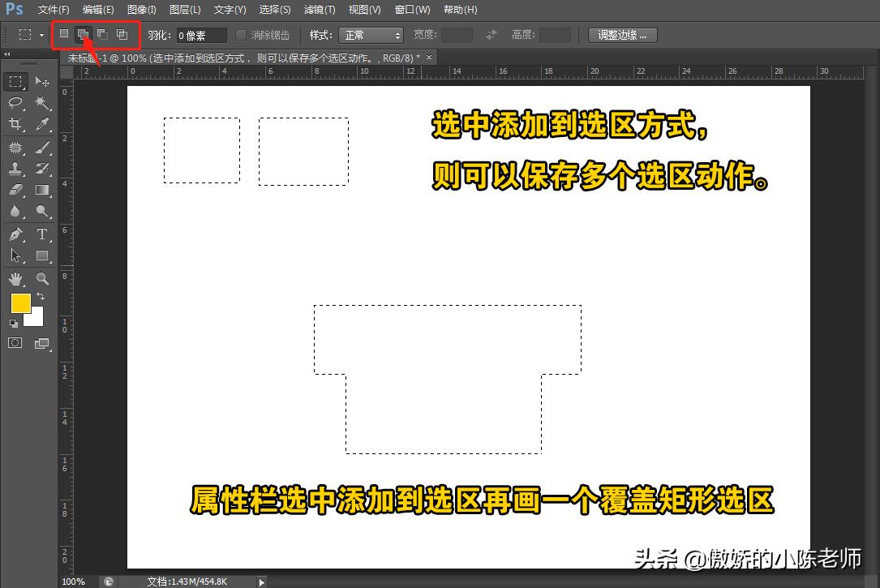Switch to subtract from selection mode
Screen dimensions: 880x588
tap(102, 34)
